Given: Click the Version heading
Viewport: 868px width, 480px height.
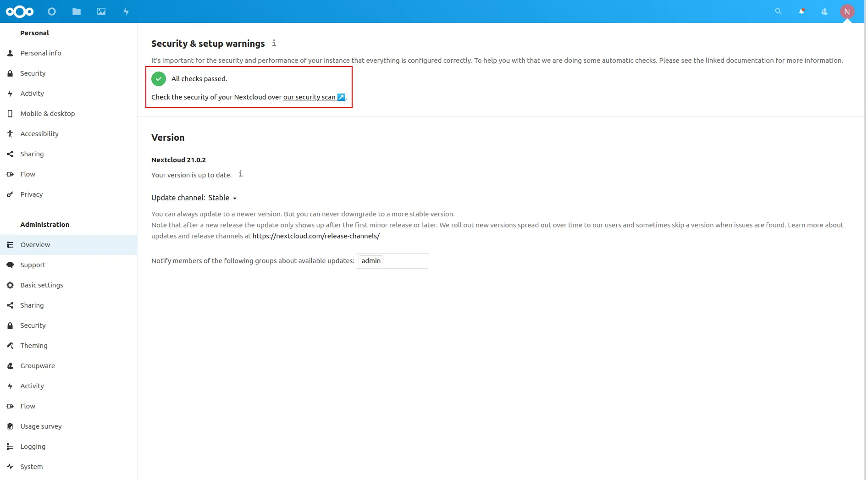Looking at the screenshot, I should (168, 138).
